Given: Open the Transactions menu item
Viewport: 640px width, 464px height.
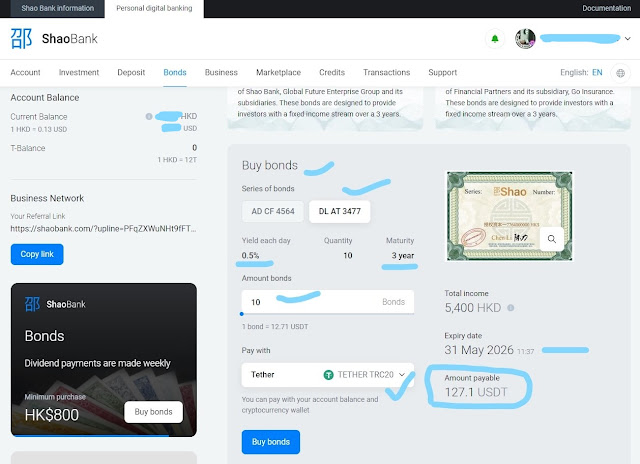Looking at the screenshot, I should tap(387, 73).
